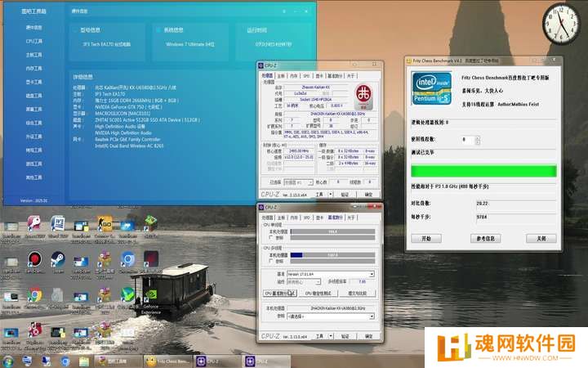The image size is (588, 368).
Task: Open 游戏工具 in the toolbox sidebar
Action: 33,164
